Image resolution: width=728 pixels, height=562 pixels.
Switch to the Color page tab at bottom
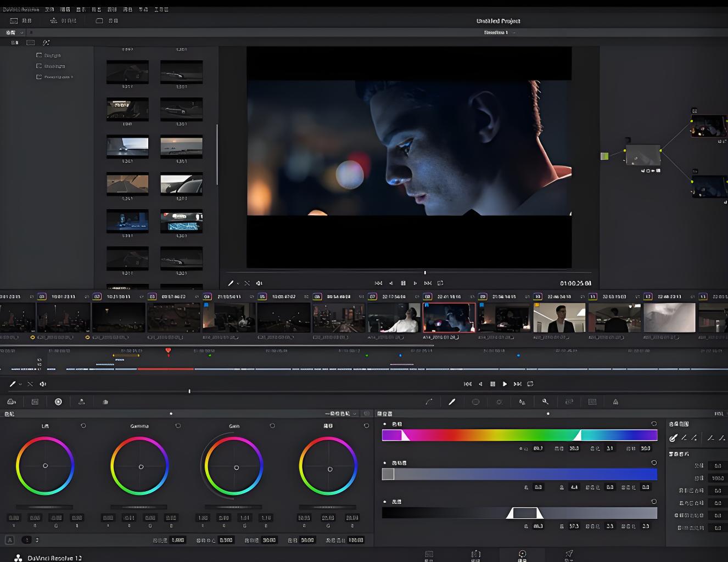(x=522, y=555)
